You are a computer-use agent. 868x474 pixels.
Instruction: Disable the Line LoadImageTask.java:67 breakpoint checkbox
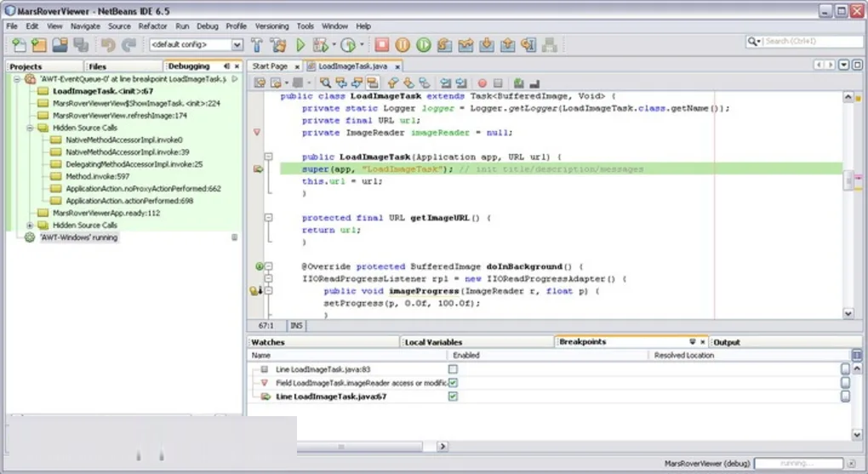pos(453,397)
